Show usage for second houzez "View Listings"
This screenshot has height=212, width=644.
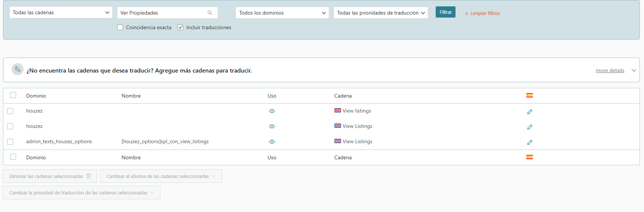[272, 126]
